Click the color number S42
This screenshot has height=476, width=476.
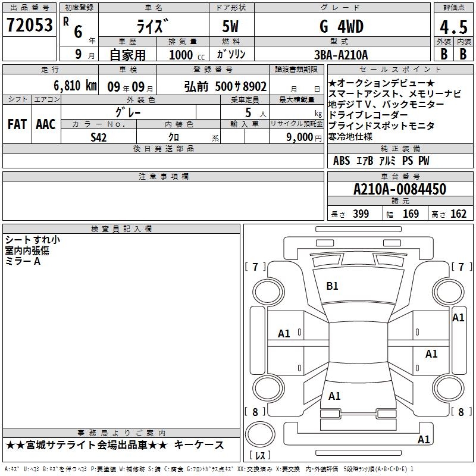(99, 137)
